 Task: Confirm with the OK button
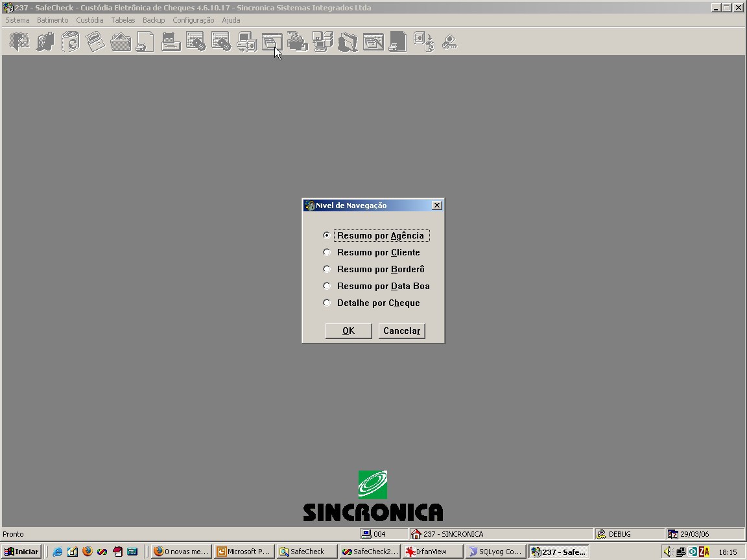tap(348, 331)
